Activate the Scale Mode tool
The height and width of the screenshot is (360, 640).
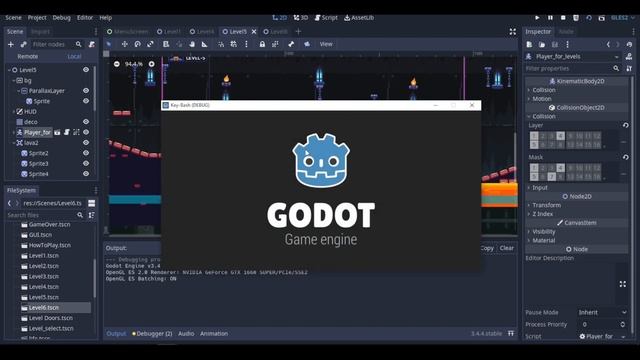(151, 44)
